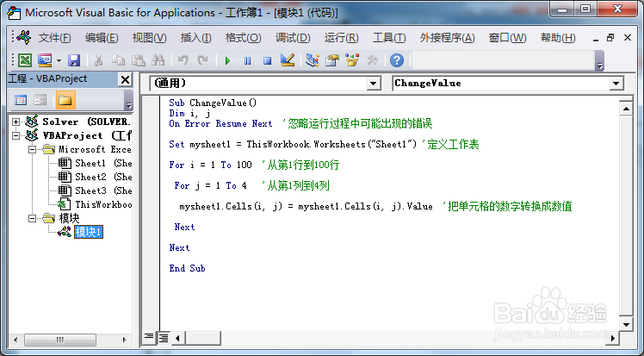Click code window scroll right arrow
644x356 pixels.
(613, 338)
